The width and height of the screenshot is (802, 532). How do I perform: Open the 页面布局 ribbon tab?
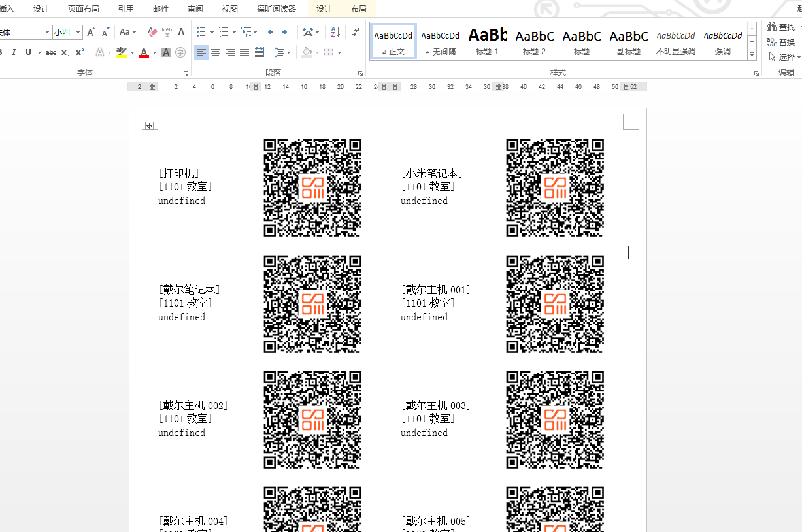[x=84, y=8]
